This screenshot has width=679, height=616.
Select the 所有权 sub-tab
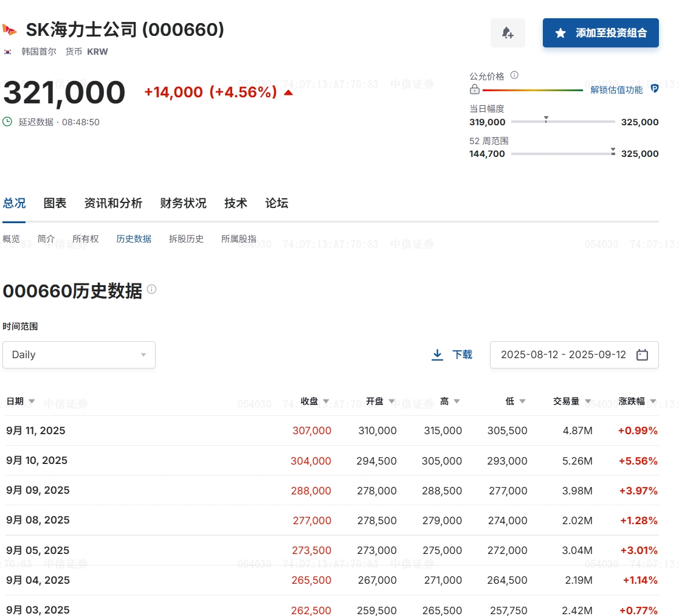pos(85,239)
